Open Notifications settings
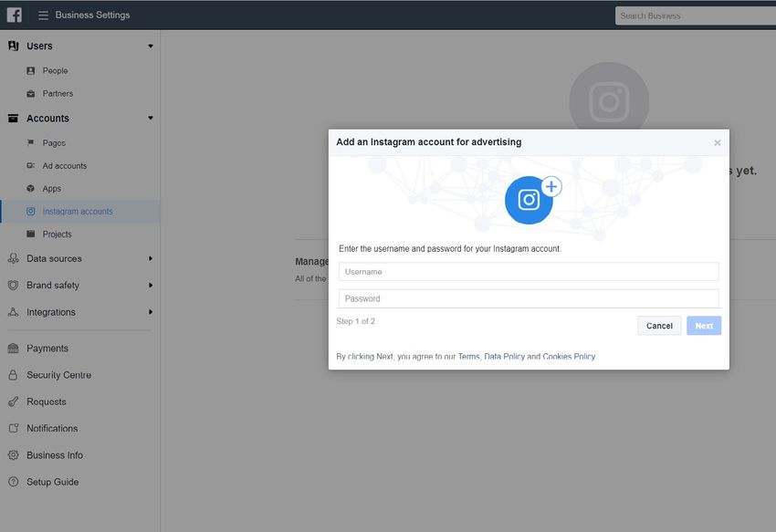Viewport: 776px width, 532px height. pos(52,428)
